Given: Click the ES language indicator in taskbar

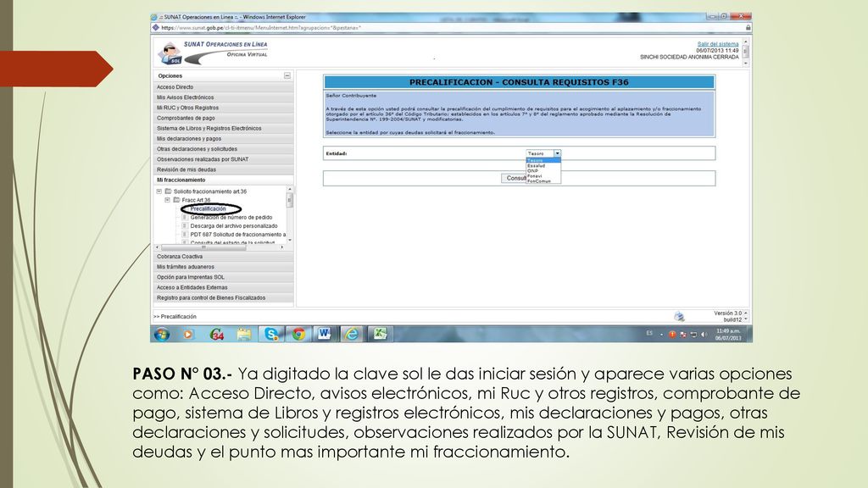Looking at the screenshot, I should point(649,334).
